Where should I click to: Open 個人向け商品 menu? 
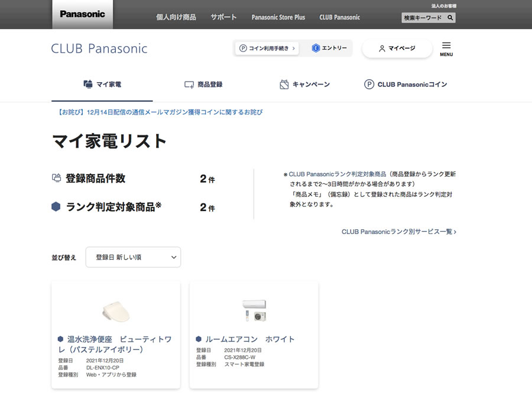(x=176, y=17)
